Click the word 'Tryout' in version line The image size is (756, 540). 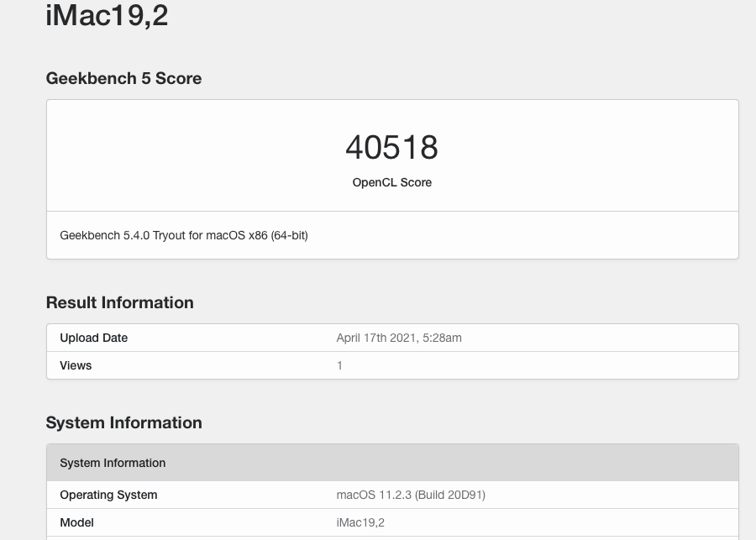(x=168, y=235)
